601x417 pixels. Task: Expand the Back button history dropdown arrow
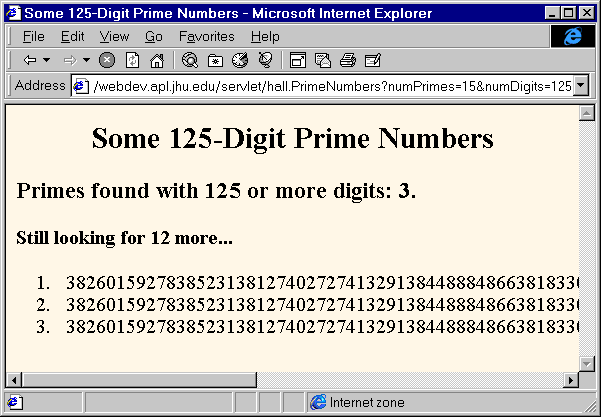(x=45, y=60)
